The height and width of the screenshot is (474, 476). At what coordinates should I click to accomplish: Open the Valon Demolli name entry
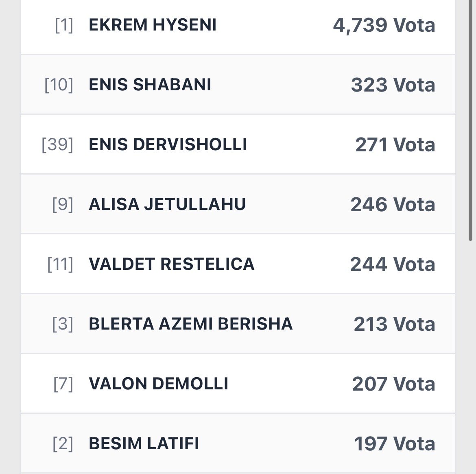pos(158,384)
